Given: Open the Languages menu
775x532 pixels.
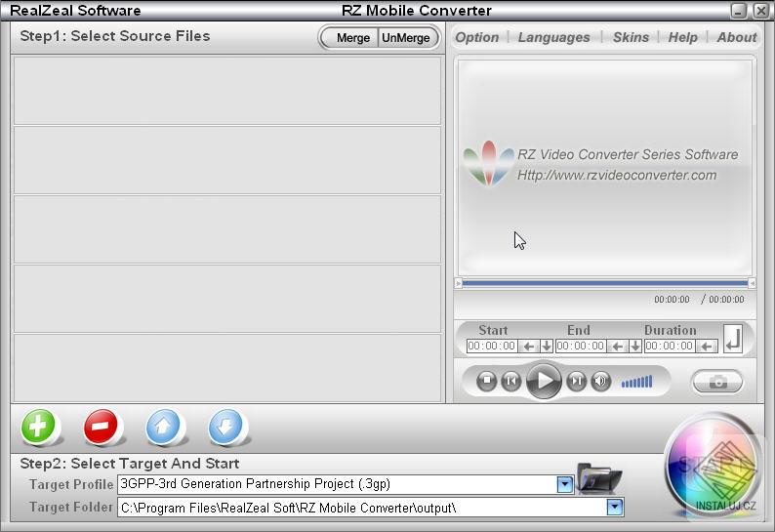Looking at the screenshot, I should (x=553, y=37).
